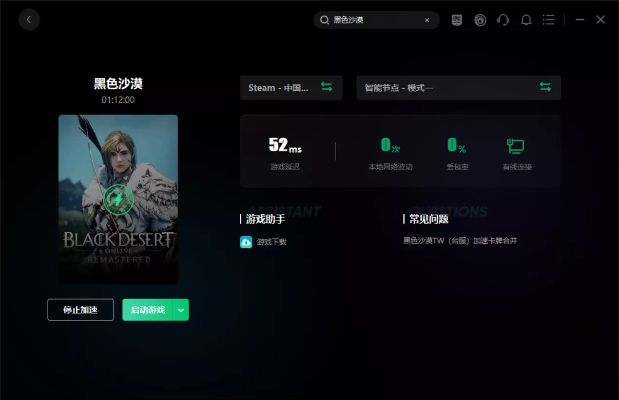Viewport: 619px width, 400px height.
Task: Open the 智能节点 - 模式一 selector
Action: (x=458, y=88)
